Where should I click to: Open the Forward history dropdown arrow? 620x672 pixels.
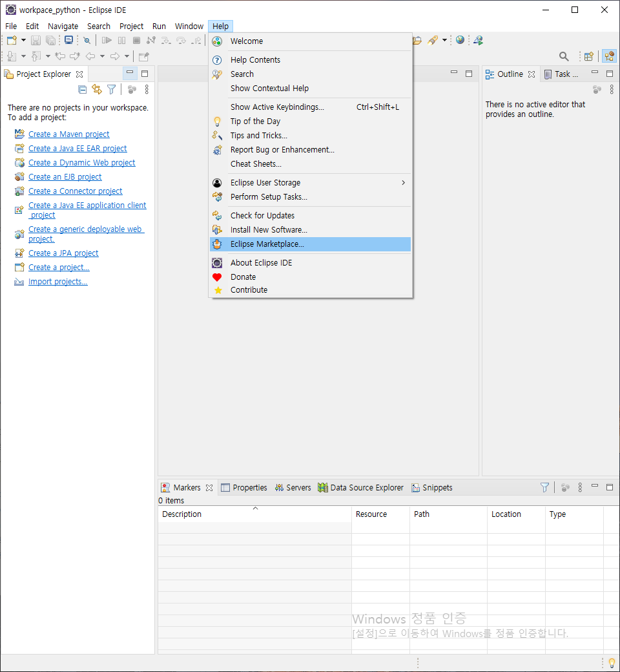pyautogui.click(x=127, y=56)
